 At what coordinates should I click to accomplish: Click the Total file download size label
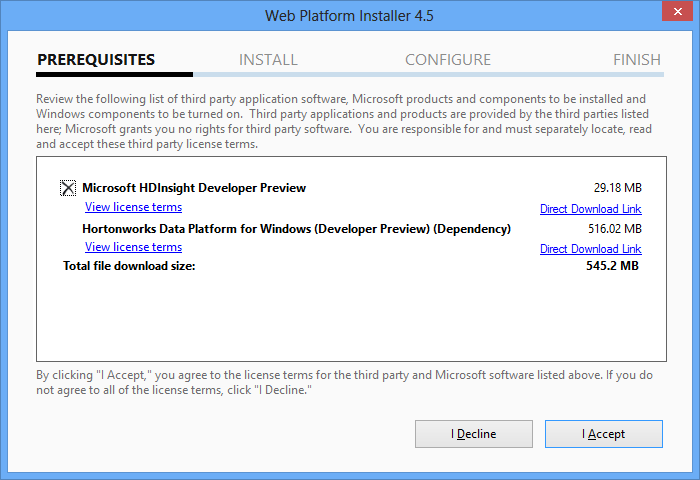coord(129,266)
